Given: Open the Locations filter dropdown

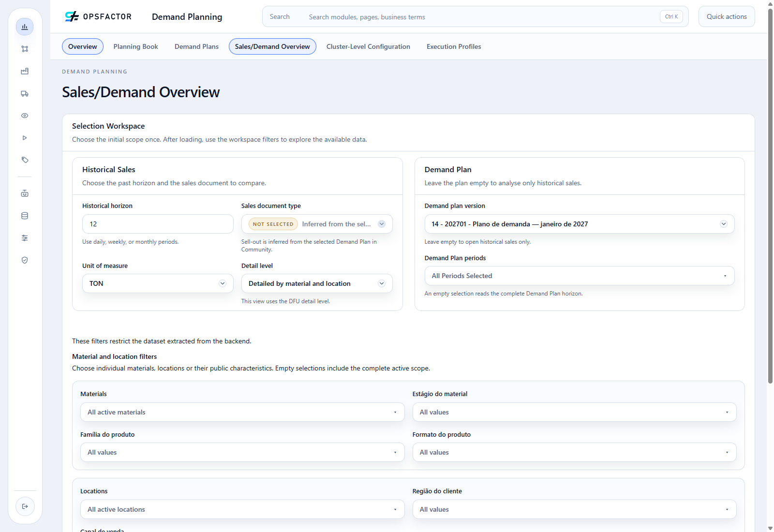Looking at the screenshot, I should 242,509.
